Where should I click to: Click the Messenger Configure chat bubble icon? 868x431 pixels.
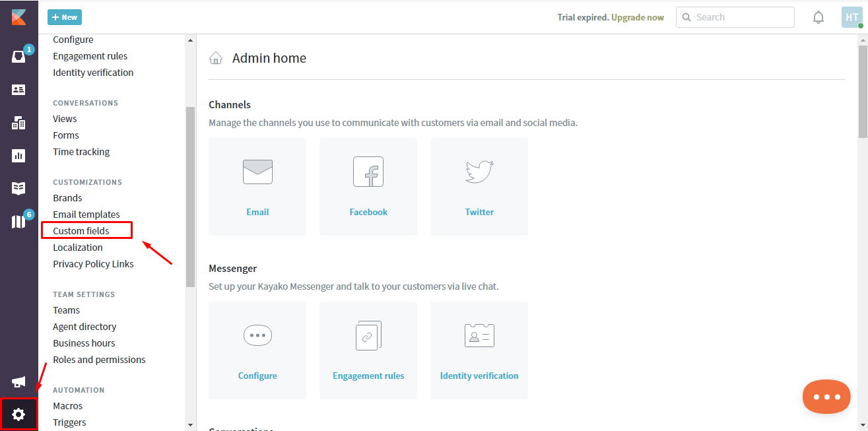click(x=257, y=335)
